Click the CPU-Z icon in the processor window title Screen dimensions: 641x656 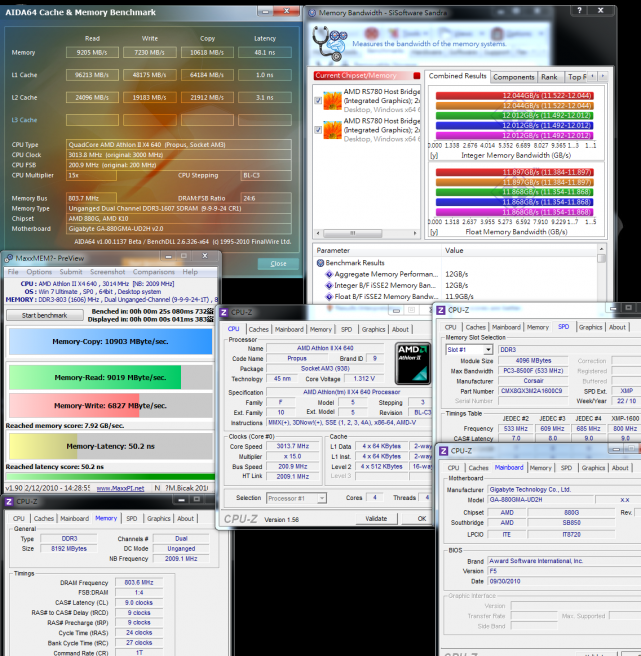pos(224,313)
